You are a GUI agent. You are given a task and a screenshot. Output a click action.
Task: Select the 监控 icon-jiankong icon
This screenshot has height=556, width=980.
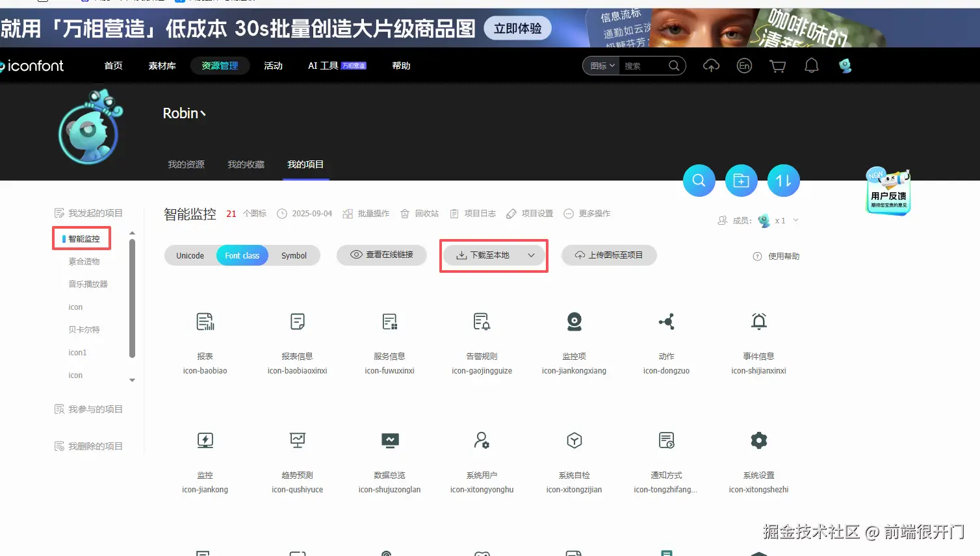pos(205,440)
